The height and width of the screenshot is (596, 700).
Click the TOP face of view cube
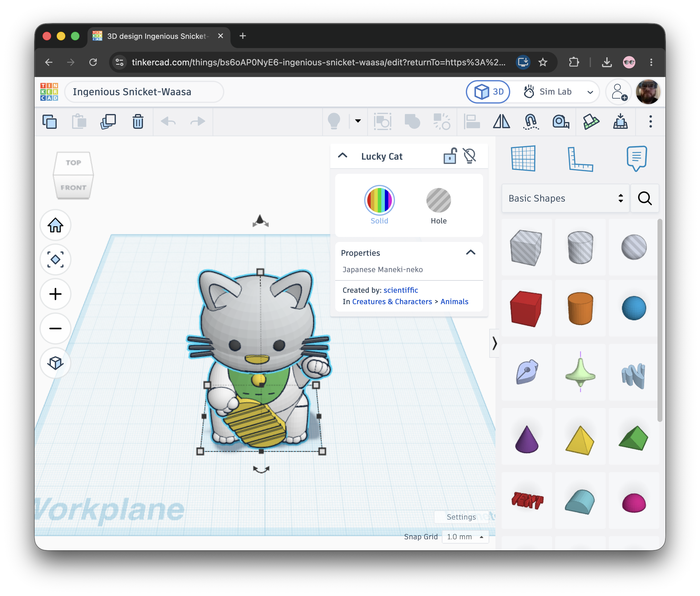point(73,163)
